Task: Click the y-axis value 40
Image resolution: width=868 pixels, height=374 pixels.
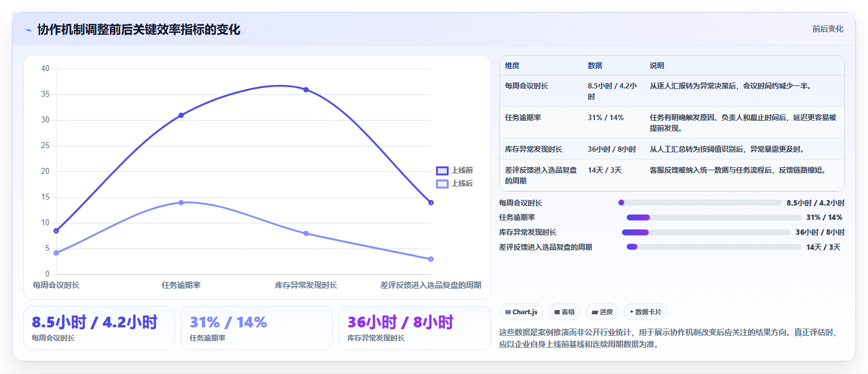Action: pos(45,69)
